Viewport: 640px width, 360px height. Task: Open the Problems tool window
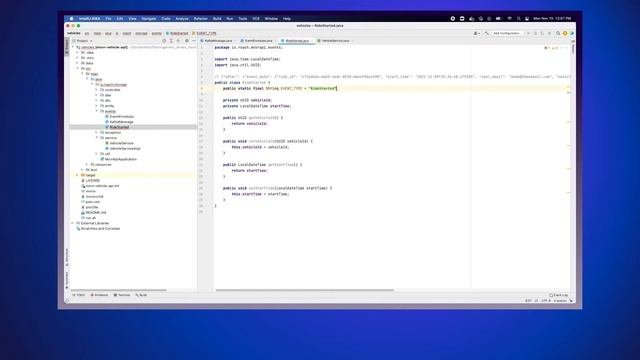[x=100, y=295]
